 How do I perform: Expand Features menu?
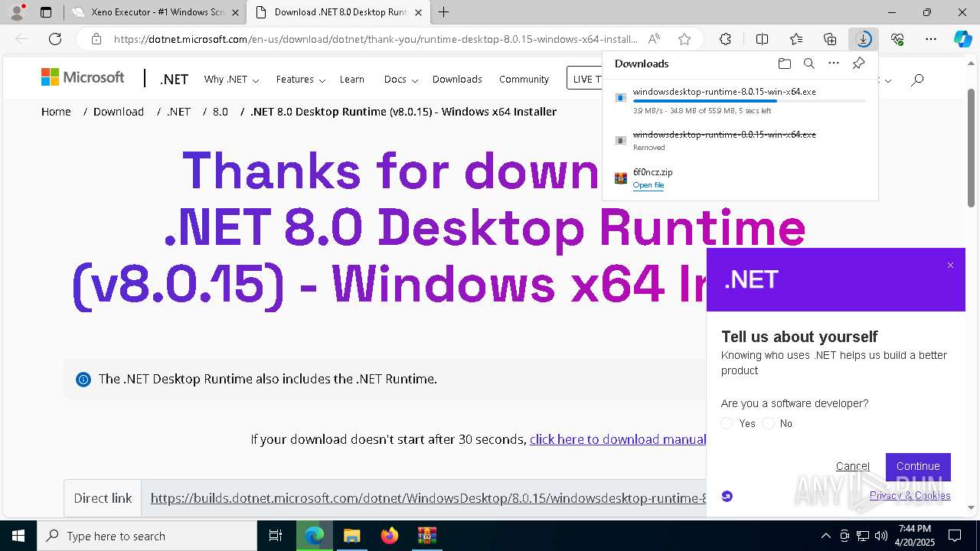point(301,80)
